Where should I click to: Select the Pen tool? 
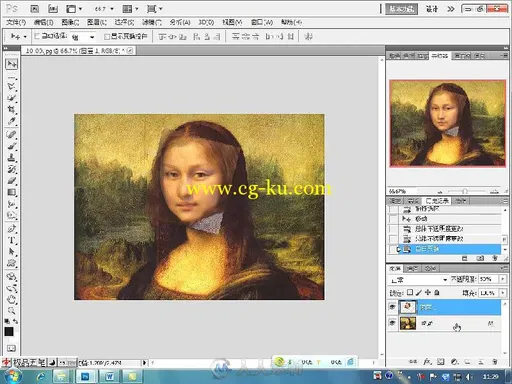click(x=11, y=229)
